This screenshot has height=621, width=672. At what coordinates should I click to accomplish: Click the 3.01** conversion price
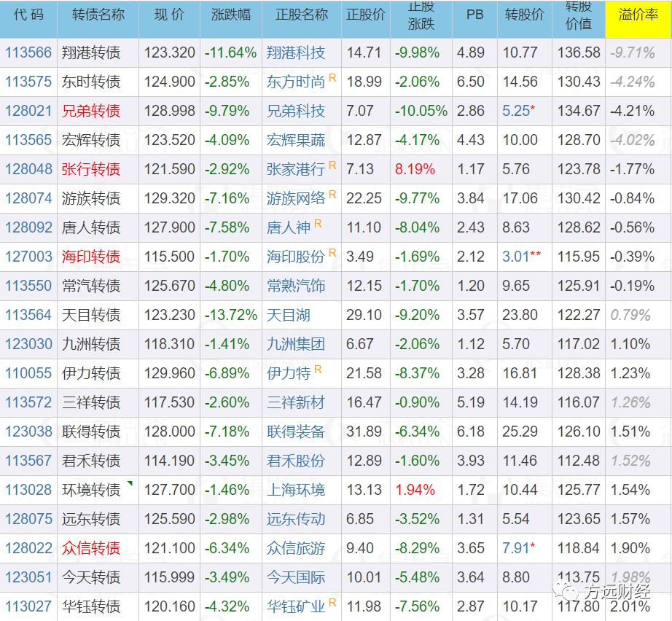click(x=522, y=257)
